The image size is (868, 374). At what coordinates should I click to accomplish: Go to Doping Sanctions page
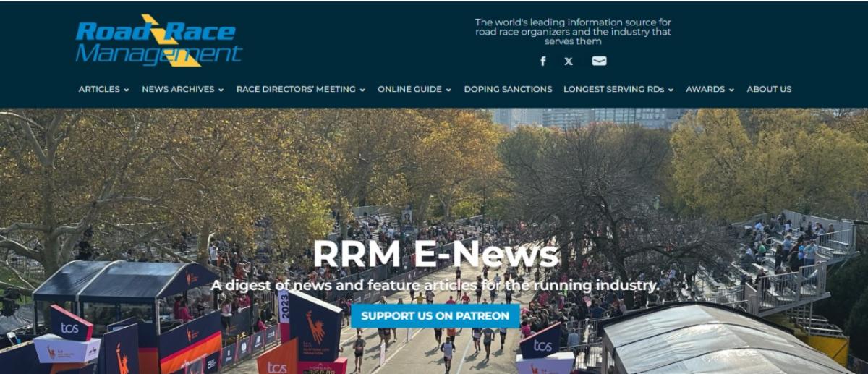pyautogui.click(x=508, y=89)
